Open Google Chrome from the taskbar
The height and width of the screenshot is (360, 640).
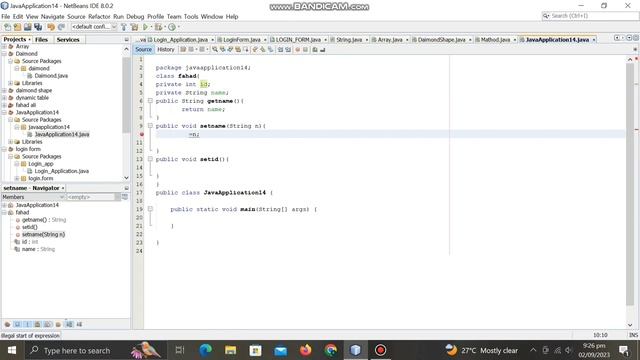coord(331,350)
